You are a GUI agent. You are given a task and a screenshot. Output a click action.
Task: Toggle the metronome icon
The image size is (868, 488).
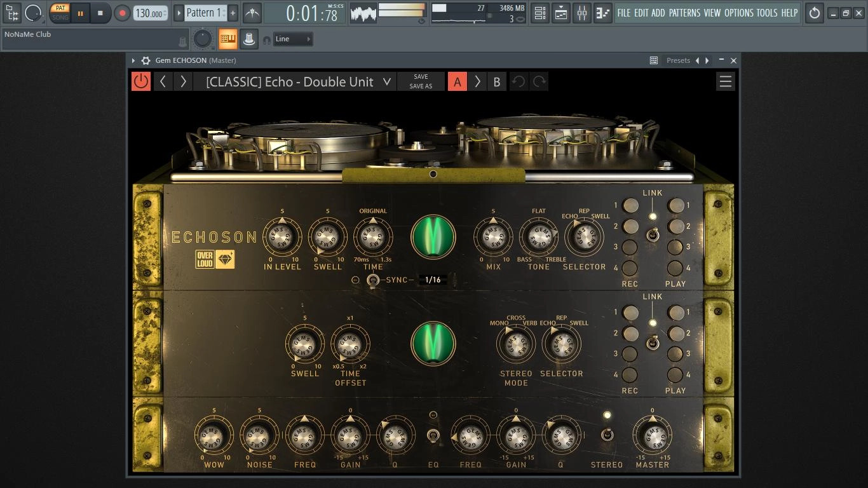(252, 13)
